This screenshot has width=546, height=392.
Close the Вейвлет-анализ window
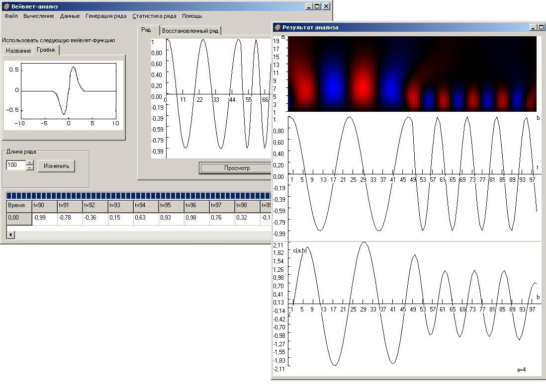(326, 6)
